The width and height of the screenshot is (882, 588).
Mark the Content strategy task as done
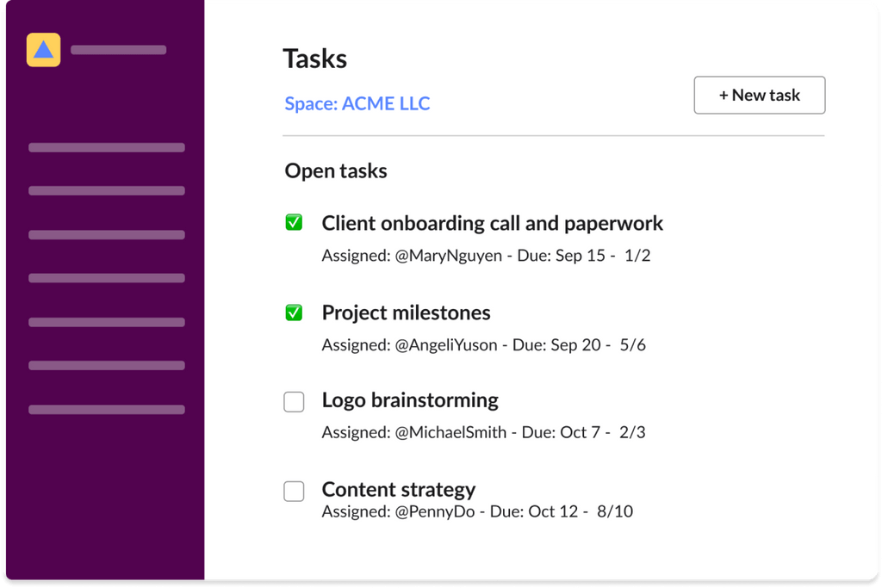[295, 491]
